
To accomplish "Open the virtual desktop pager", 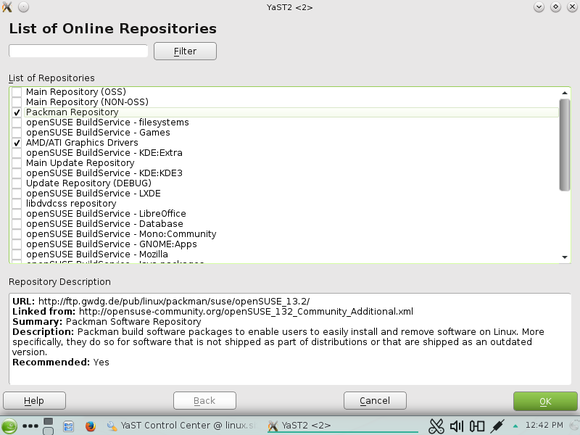I will [x=48, y=426].
